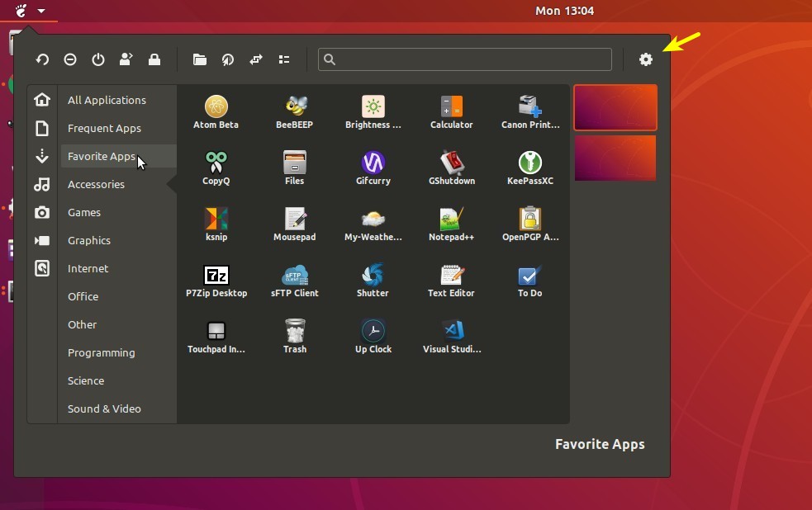812x510 pixels.
Task: Open Text Editor
Action: [x=452, y=281]
